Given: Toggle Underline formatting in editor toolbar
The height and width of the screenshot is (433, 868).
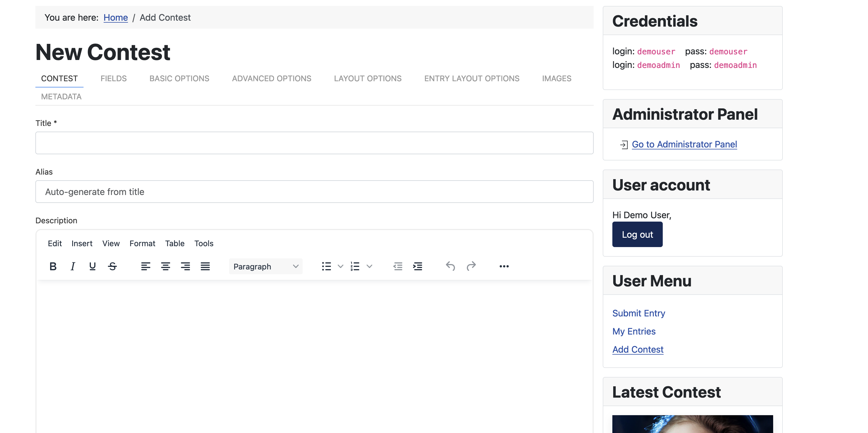Looking at the screenshot, I should click(x=92, y=266).
